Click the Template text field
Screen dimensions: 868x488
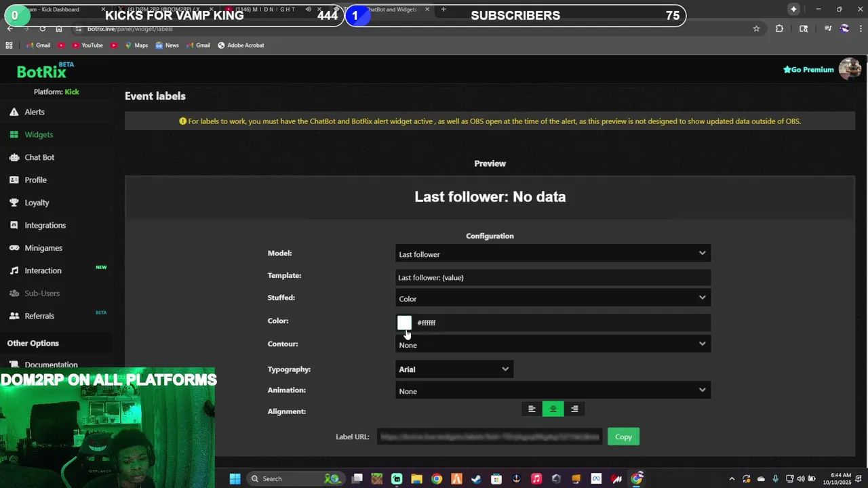pos(553,277)
